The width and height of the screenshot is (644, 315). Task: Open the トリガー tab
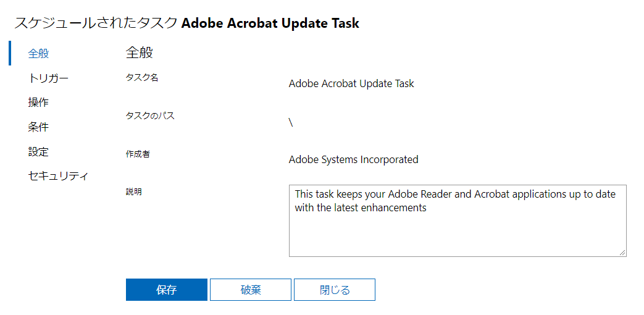point(48,78)
